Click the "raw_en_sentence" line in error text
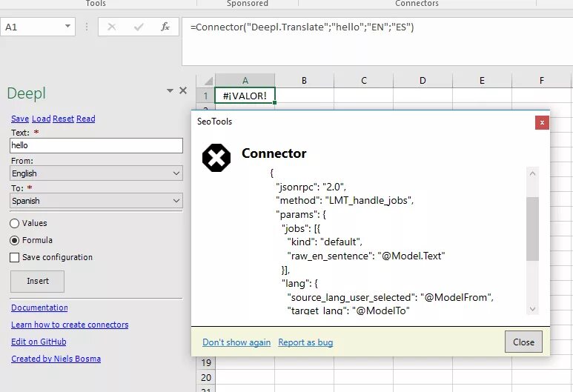The width and height of the screenshot is (573, 392). tap(365, 256)
